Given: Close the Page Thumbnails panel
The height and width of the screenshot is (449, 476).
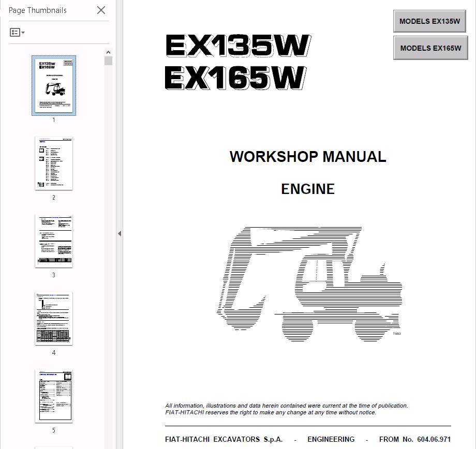Looking at the screenshot, I should click(x=101, y=10).
